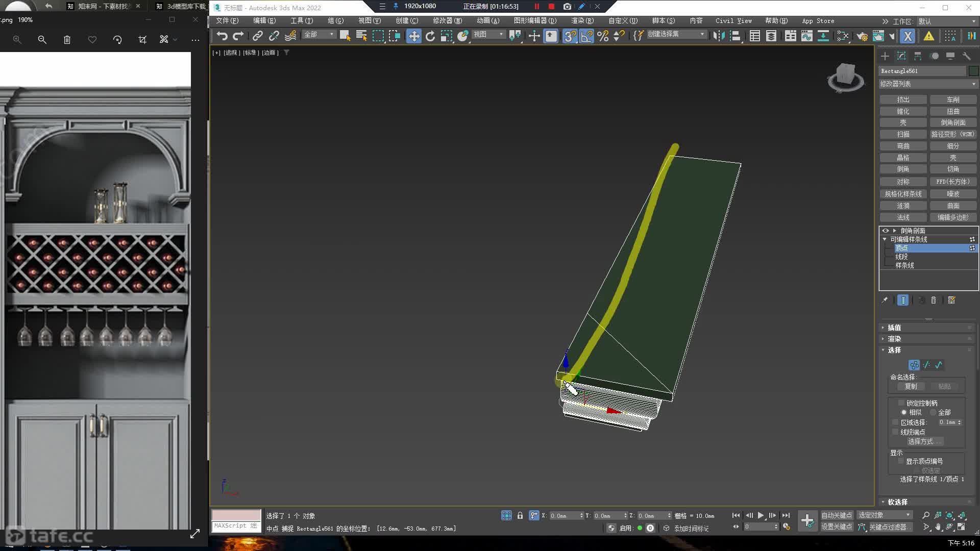The image size is (980, 551).
Task: Open the 修改器列表 modifier dropdown
Action: click(927, 84)
